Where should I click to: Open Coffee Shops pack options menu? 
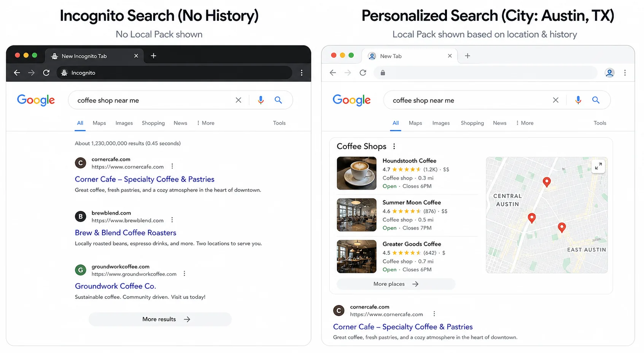[394, 146]
